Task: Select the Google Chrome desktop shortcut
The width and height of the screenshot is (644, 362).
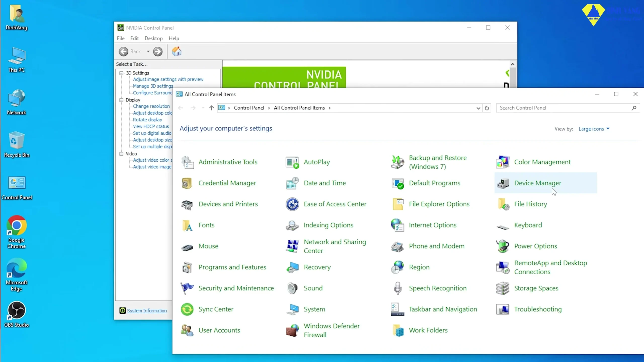Action: click(17, 232)
